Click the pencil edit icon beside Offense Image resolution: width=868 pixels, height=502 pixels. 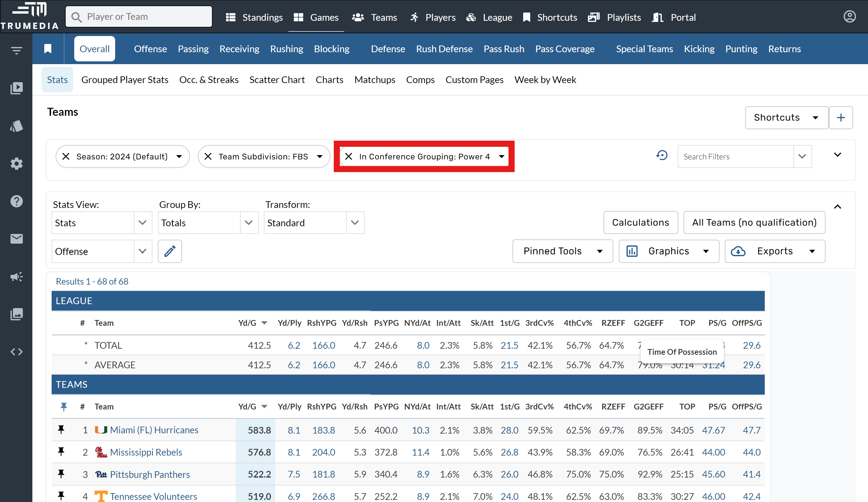coord(170,251)
